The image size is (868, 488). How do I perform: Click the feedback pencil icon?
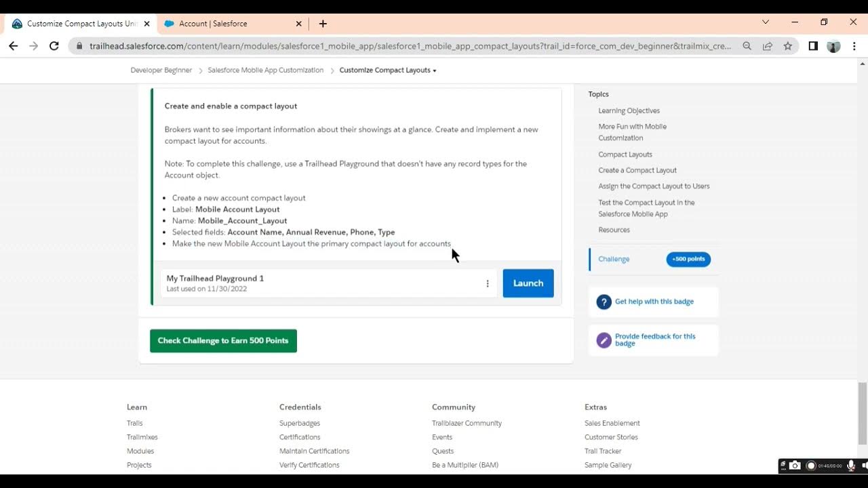(604, 340)
